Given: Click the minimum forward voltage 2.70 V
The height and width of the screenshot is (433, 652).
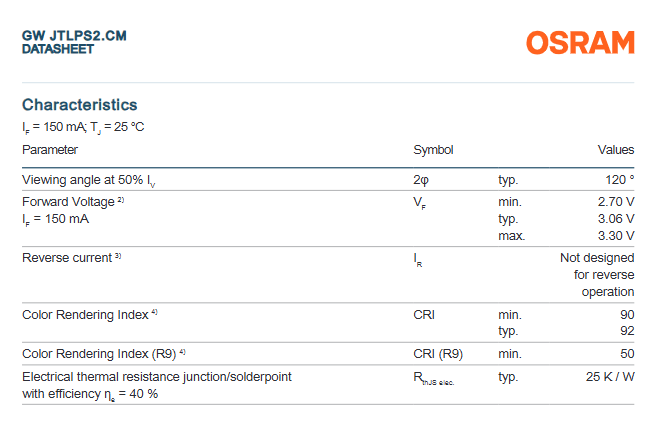Looking at the screenshot, I should (616, 202).
